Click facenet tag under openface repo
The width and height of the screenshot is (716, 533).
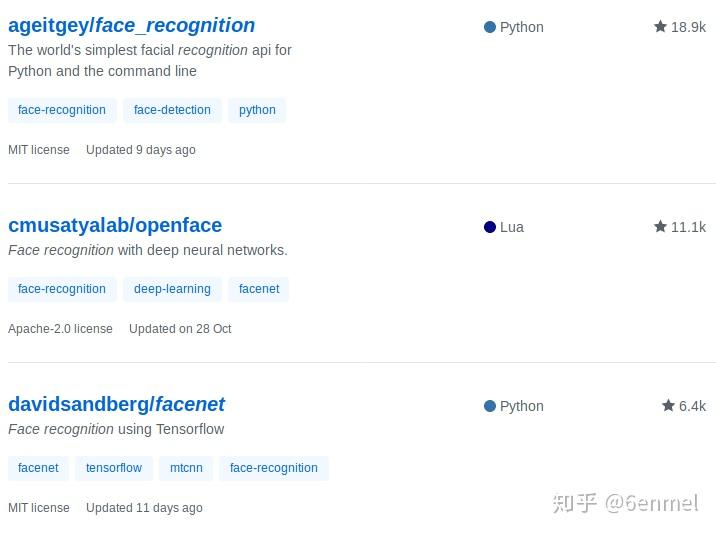pos(259,289)
